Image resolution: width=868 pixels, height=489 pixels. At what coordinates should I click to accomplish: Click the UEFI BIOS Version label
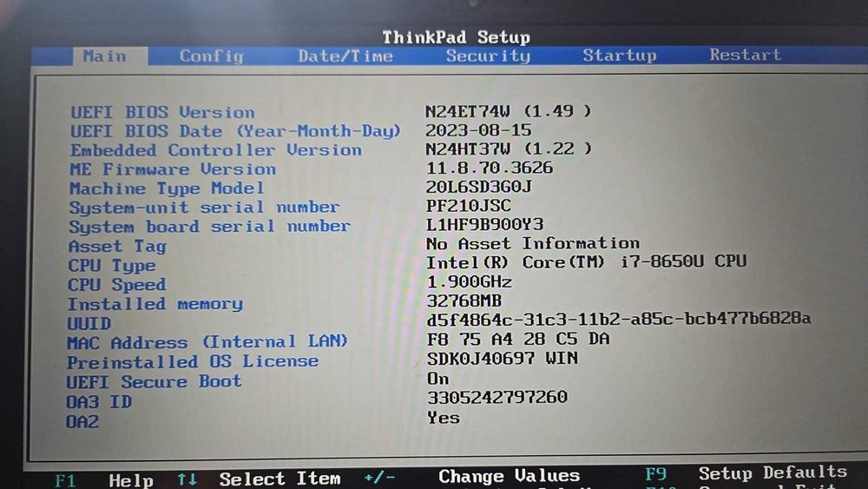(163, 112)
